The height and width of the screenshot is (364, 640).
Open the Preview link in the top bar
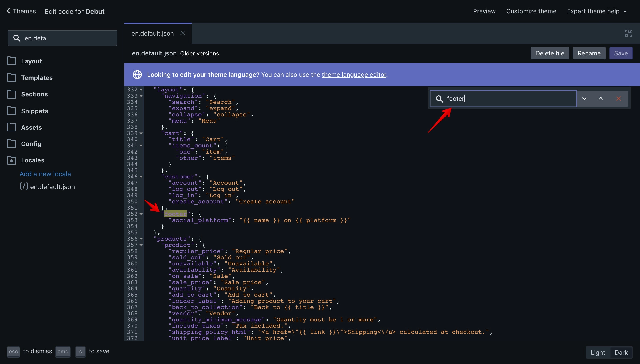(484, 11)
